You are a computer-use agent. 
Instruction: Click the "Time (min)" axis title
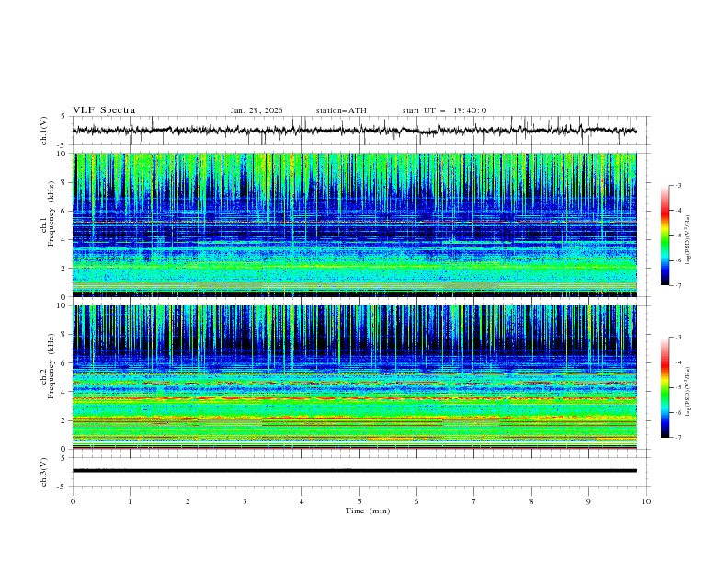click(368, 511)
